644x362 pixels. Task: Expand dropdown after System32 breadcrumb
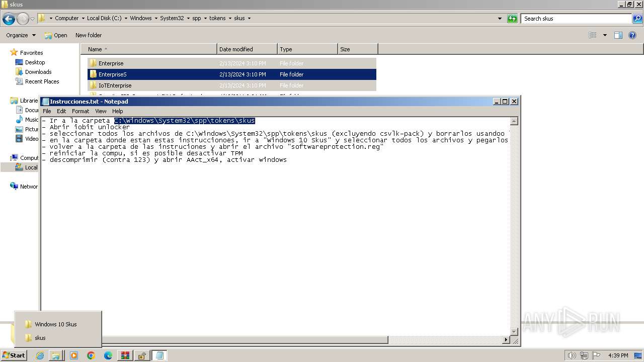pyautogui.click(x=188, y=18)
